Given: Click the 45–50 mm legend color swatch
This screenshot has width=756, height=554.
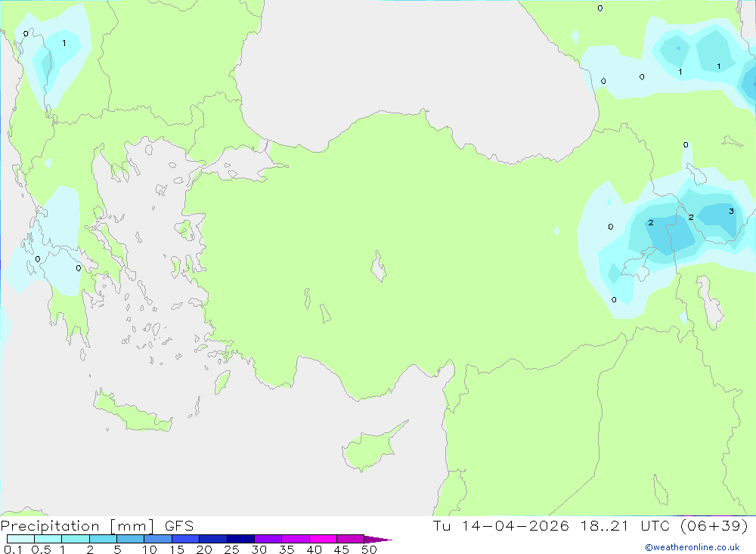Looking at the screenshot, I should coord(351,539).
